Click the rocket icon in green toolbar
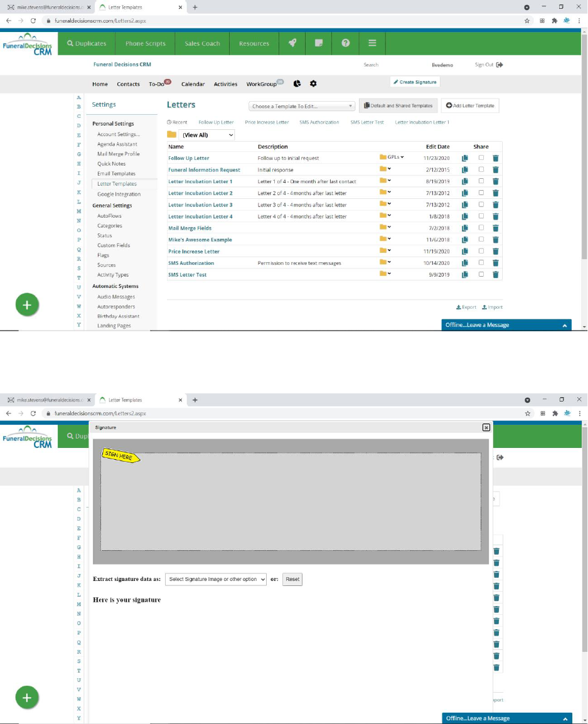Image resolution: width=588 pixels, height=724 pixels. point(292,43)
